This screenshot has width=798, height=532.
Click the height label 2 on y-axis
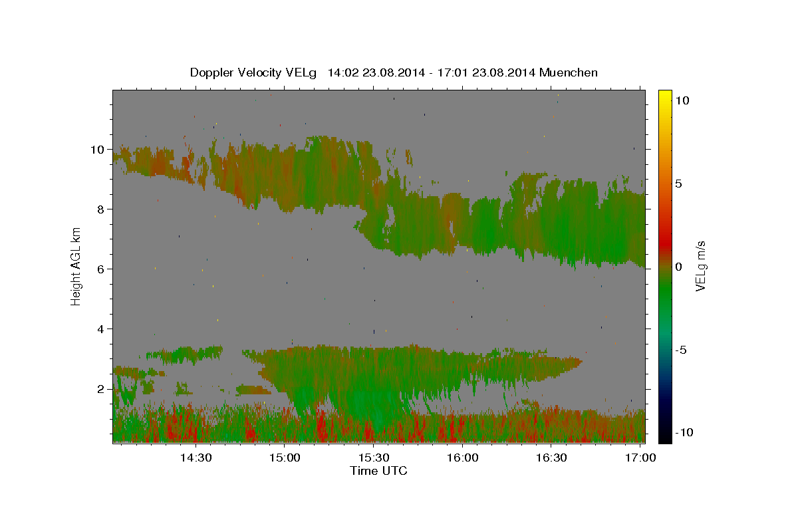pos(100,388)
